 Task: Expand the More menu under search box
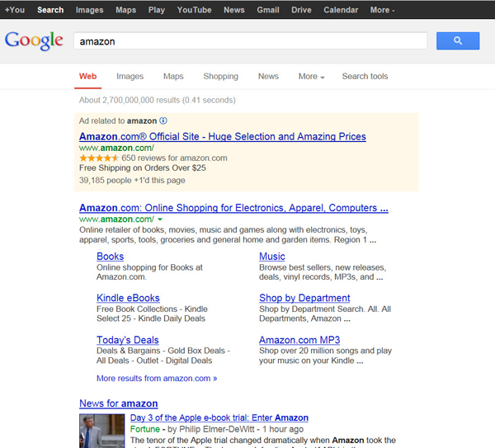coord(311,77)
